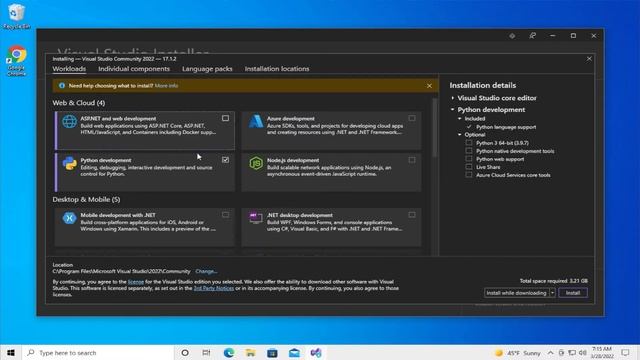Open the installer feedback icon in title bar
The height and width of the screenshot is (360, 640).
(532, 36)
